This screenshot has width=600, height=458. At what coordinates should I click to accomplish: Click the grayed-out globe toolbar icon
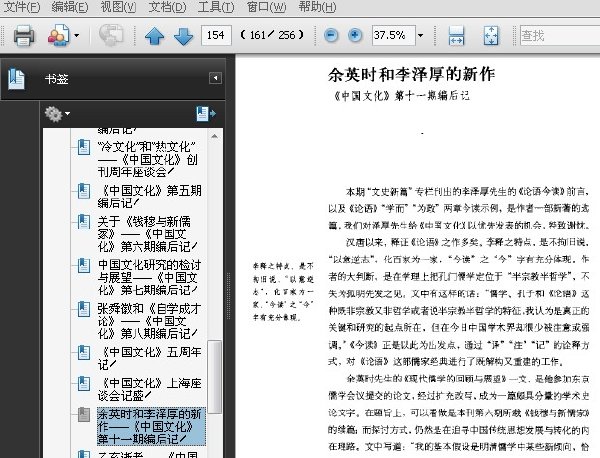(x=111, y=35)
